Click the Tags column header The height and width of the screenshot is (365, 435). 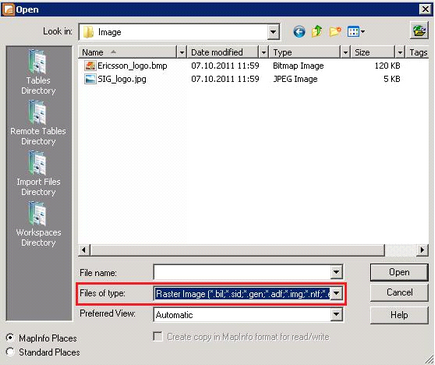(x=417, y=52)
